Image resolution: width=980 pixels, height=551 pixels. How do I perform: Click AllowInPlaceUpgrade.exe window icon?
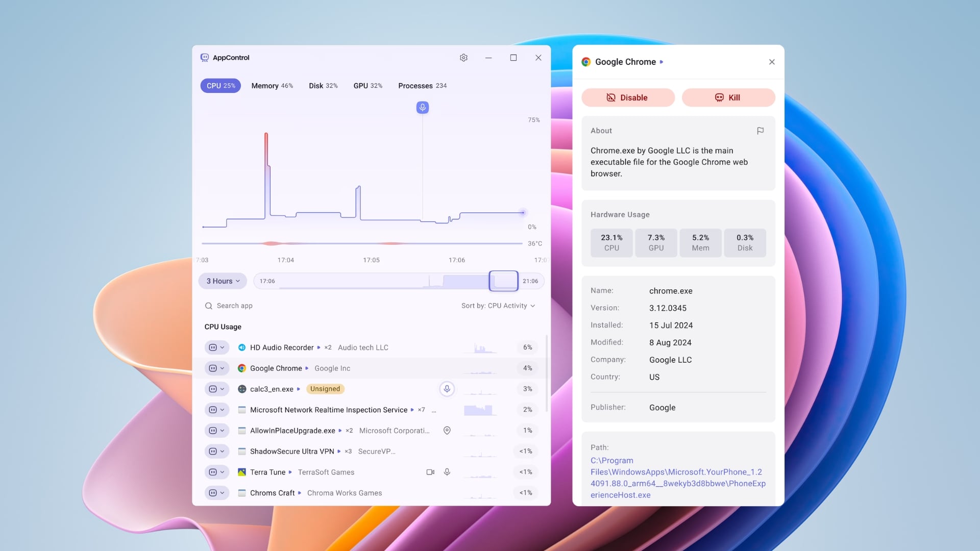click(242, 431)
